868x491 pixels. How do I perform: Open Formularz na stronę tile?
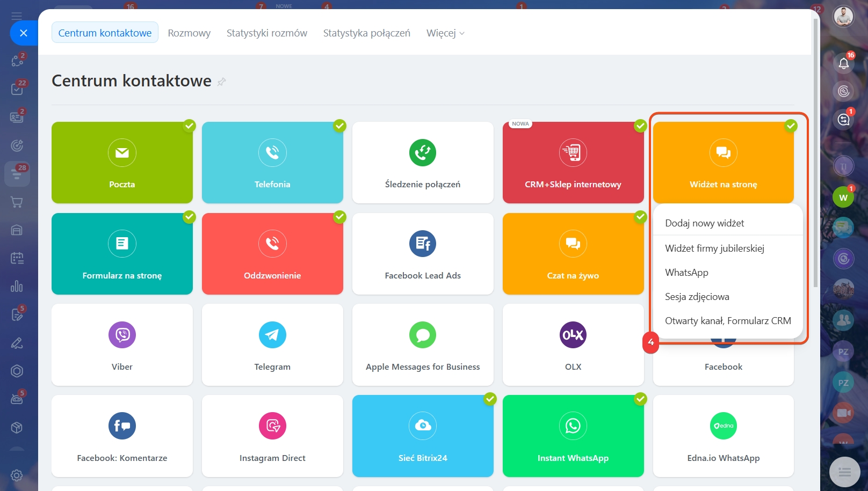(x=122, y=254)
